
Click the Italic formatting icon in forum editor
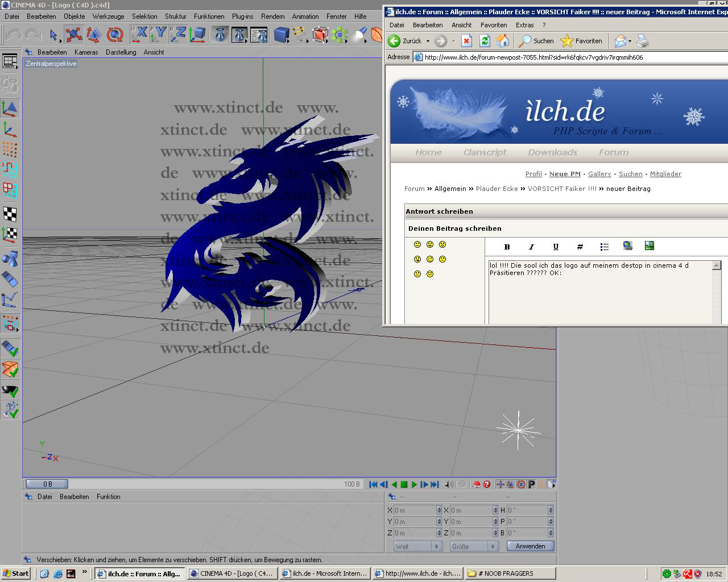531,247
